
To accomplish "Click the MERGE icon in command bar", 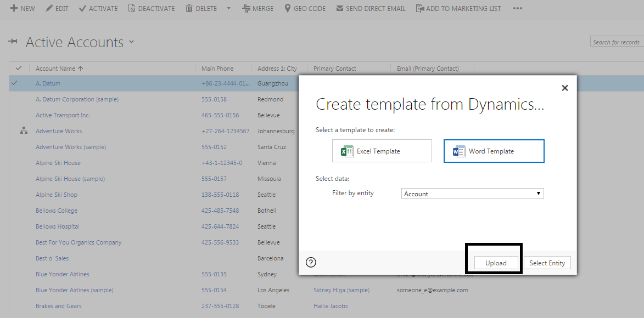I will click(247, 8).
